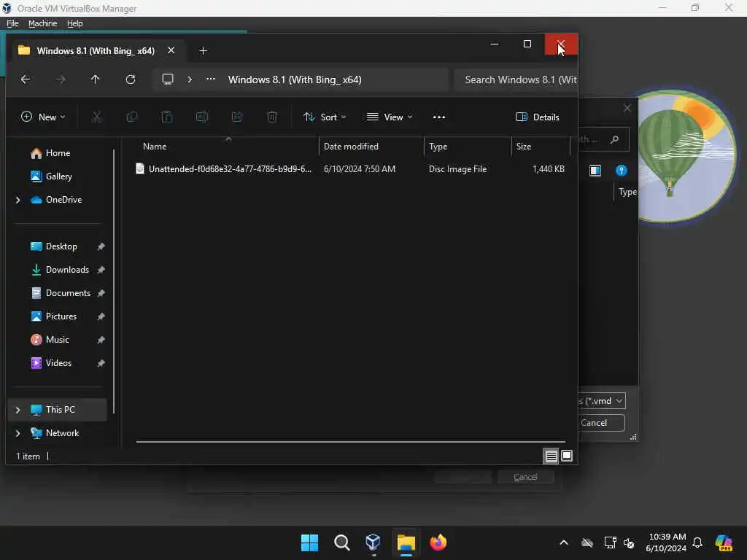Click the address bar path Windows 8.1 (With Bing_ x64)
The width and height of the screenshot is (747, 560).
pos(295,79)
